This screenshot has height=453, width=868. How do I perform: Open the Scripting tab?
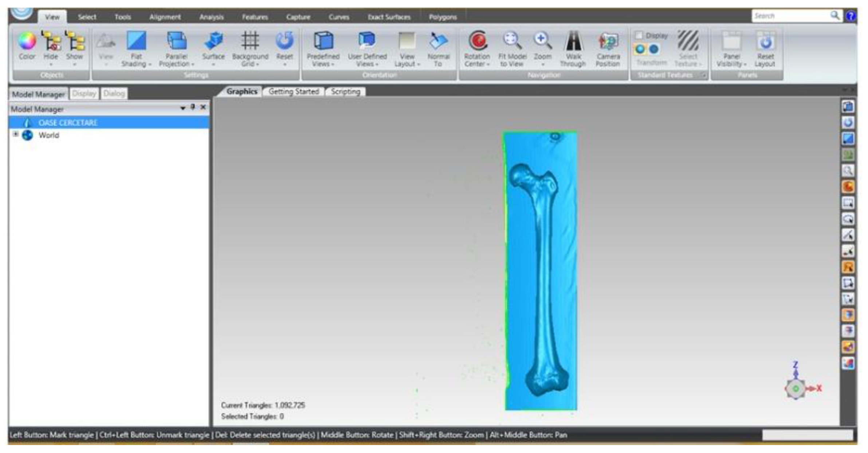pos(345,92)
